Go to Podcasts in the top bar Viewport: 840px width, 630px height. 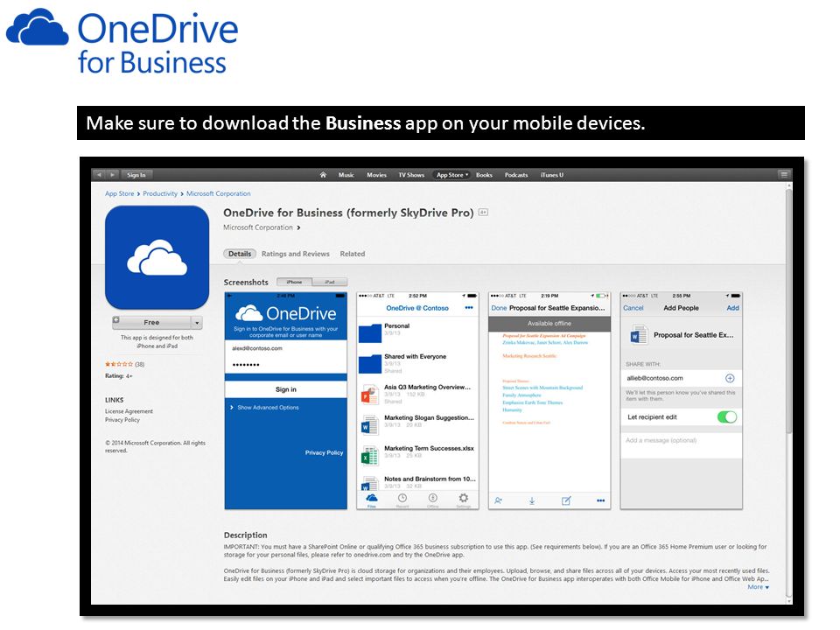coord(516,175)
